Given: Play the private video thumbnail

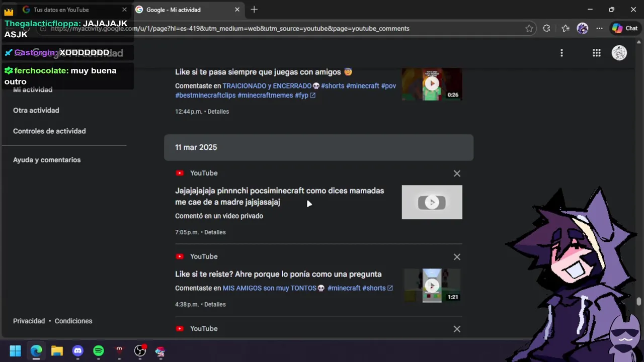Looking at the screenshot, I should coord(432,202).
